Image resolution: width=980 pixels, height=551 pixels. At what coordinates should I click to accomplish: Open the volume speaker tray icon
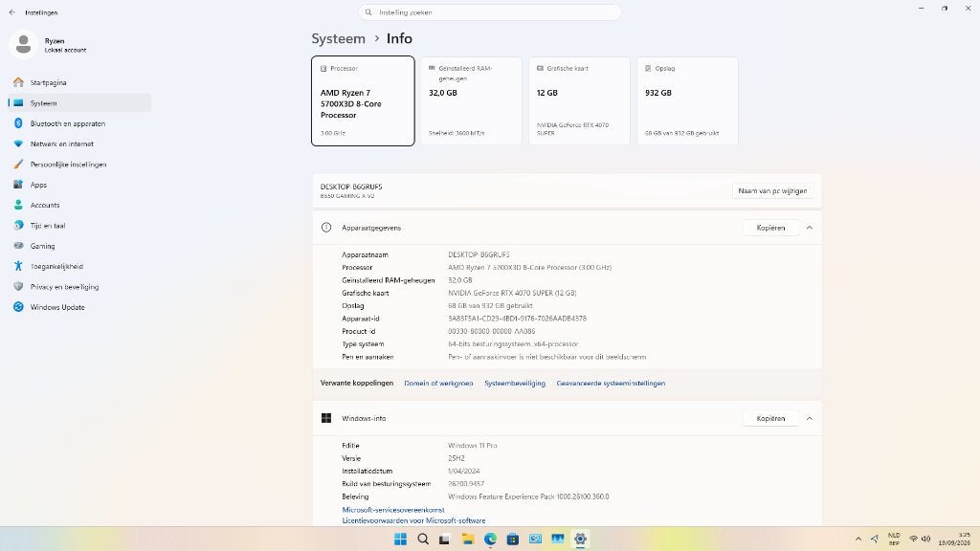(x=925, y=540)
